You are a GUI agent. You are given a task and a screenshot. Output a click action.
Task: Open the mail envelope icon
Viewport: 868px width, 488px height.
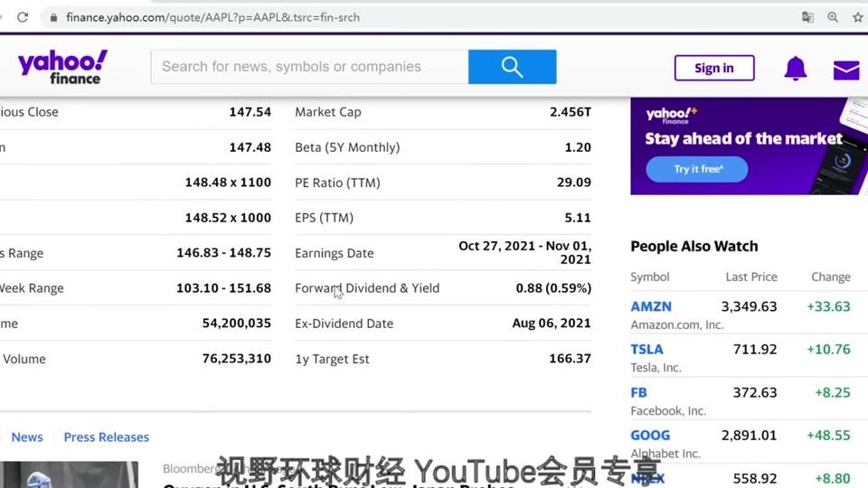tap(846, 70)
